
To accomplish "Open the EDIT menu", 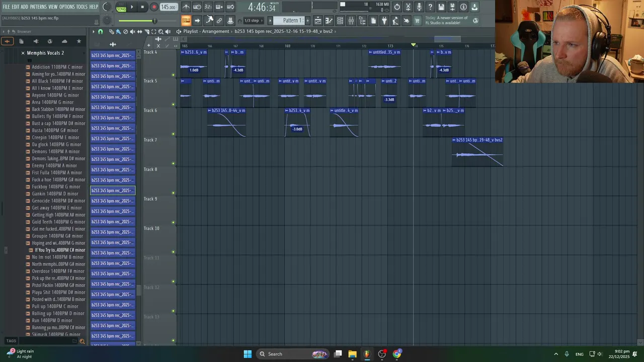I will [x=16, y=7].
